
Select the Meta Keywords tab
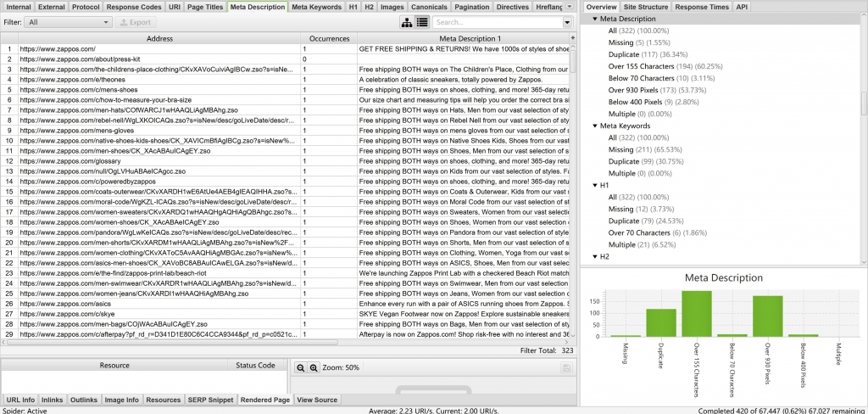click(317, 7)
